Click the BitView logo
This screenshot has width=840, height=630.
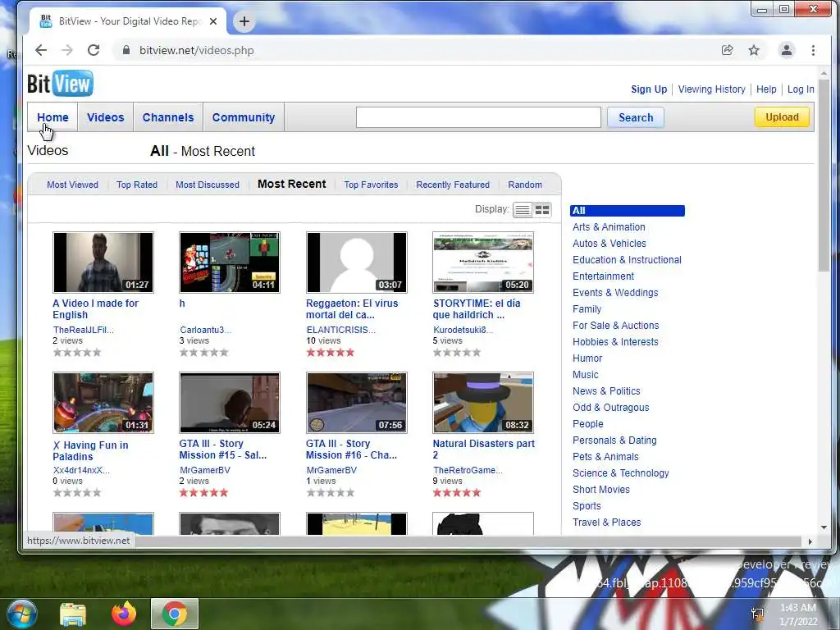tap(60, 84)
